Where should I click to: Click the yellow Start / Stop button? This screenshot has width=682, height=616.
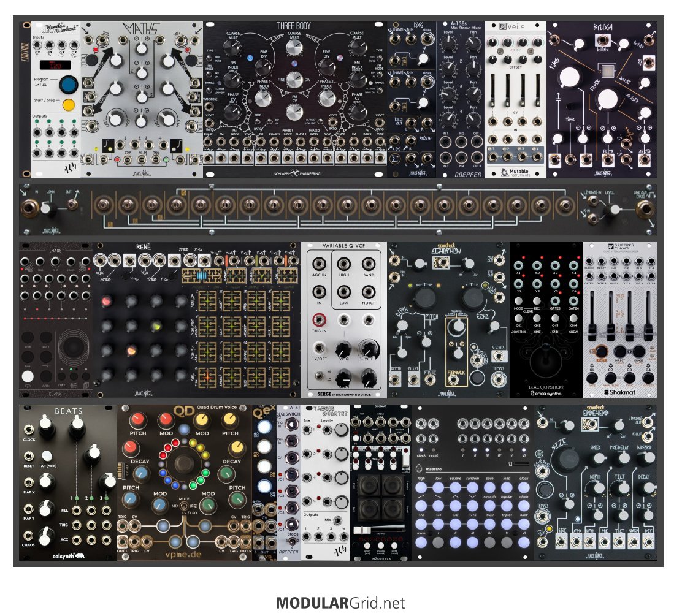[68, 105]
